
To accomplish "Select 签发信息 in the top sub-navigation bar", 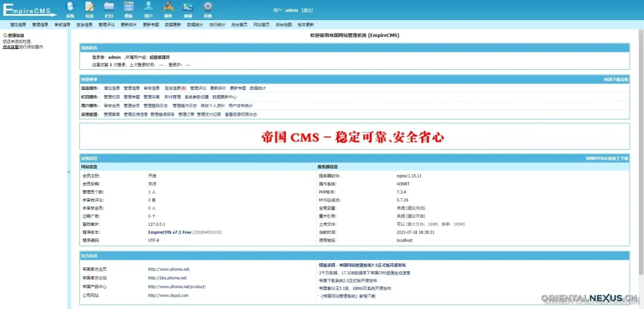I will pyautogui.click(x=85, y=25).
